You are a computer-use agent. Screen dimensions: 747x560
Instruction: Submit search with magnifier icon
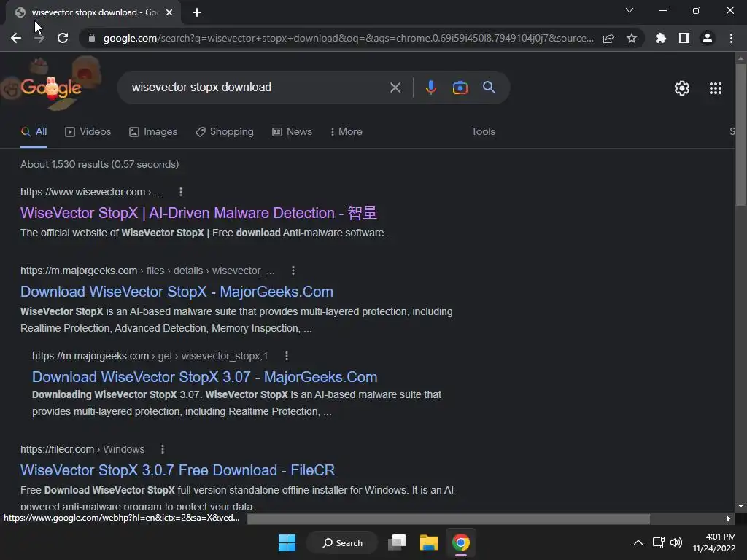coord(489,87)
